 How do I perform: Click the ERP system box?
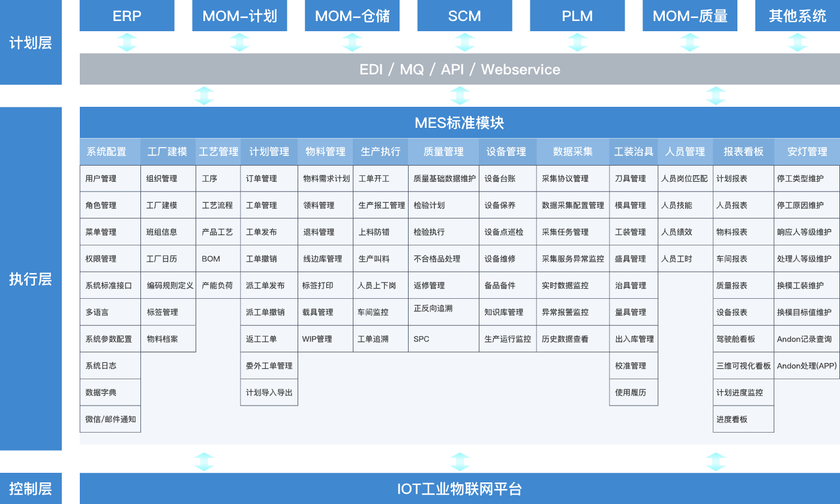tap(127, 16)
